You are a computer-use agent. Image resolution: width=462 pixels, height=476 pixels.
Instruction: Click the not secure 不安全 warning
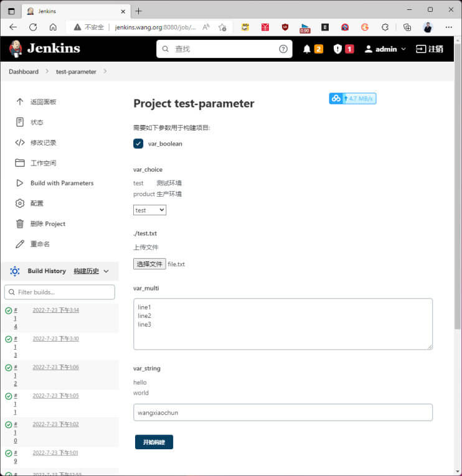(x=88, y=27)
